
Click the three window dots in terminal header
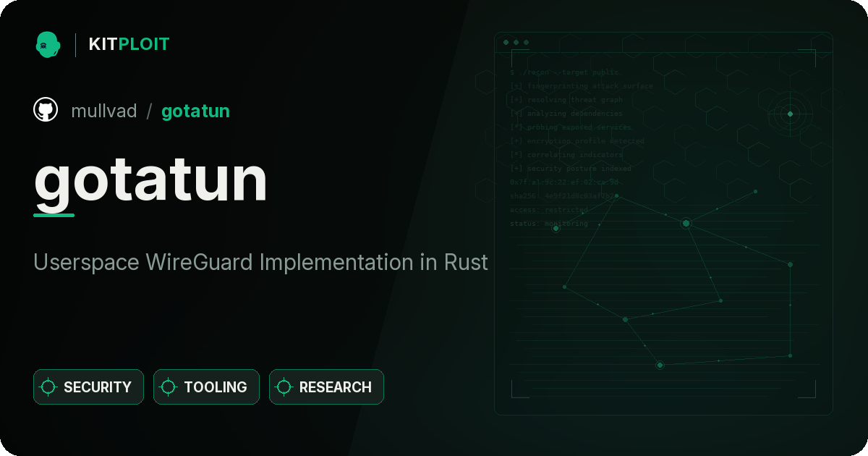pyautogui.click(x=516, y=43)
